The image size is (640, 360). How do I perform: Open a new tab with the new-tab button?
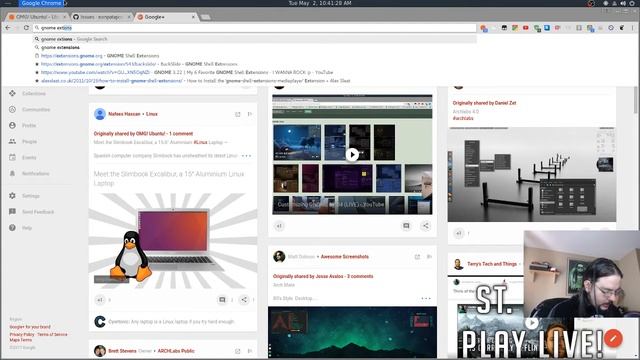tap(205, 17)
